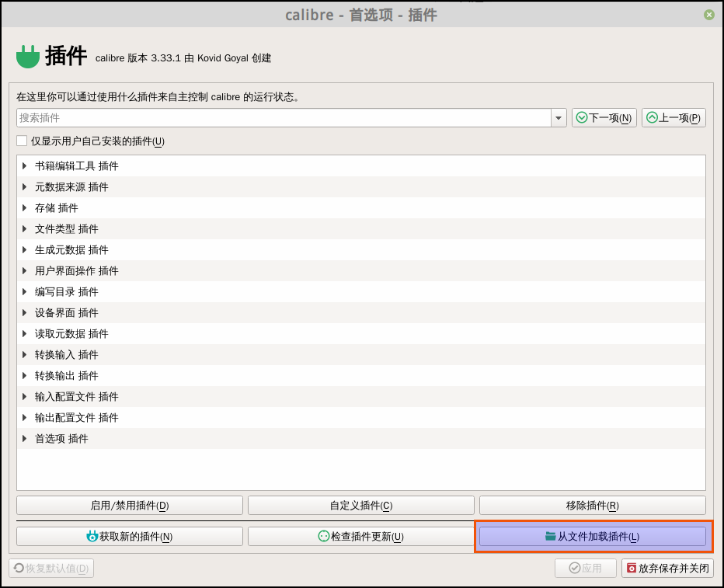Click the 获取新的插件 button

130,536
